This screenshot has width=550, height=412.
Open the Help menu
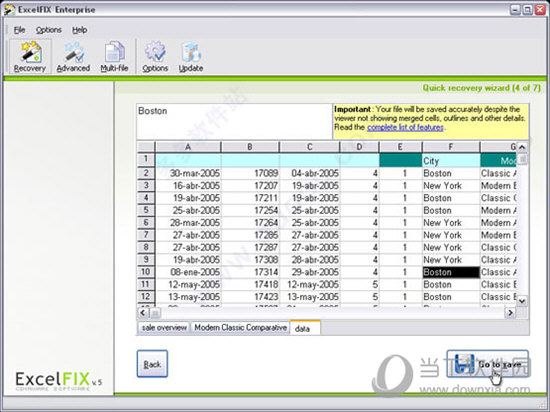click(80, 30)
